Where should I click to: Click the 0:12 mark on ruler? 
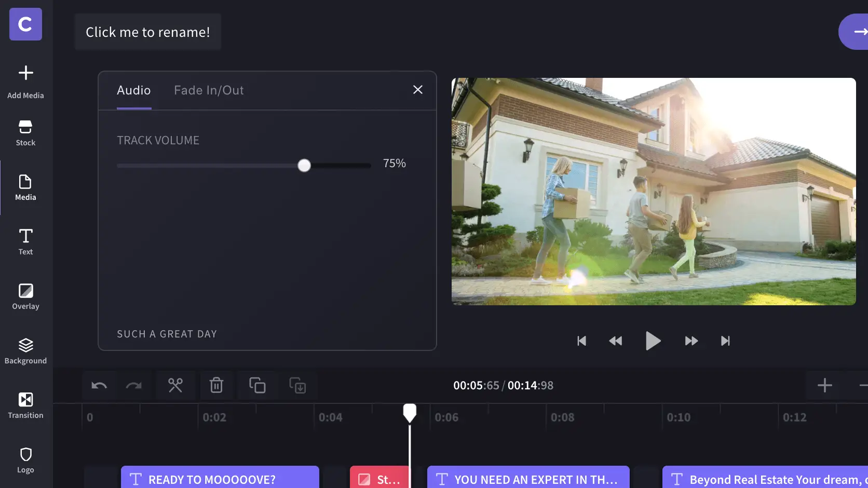(x=795, y=417)
